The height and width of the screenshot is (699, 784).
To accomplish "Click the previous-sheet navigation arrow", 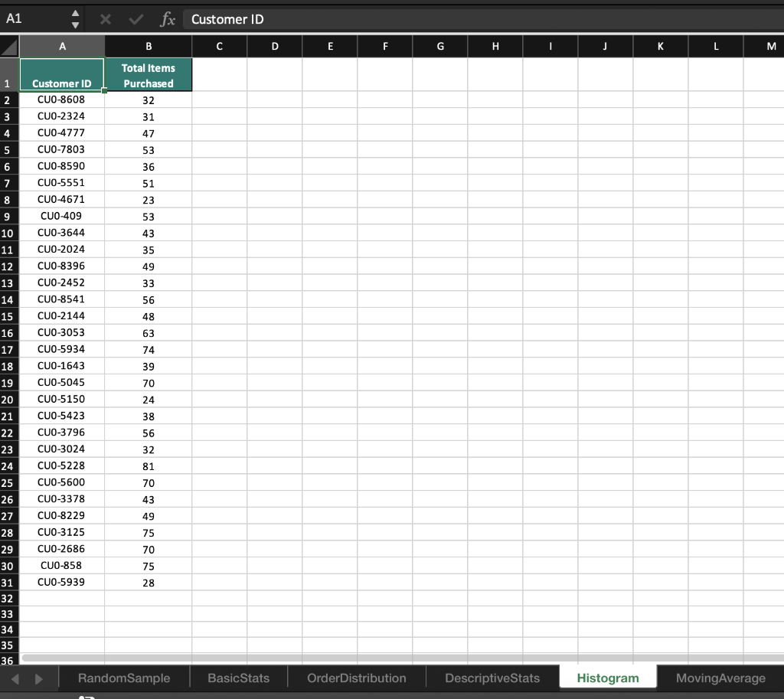I will point(14,678).
